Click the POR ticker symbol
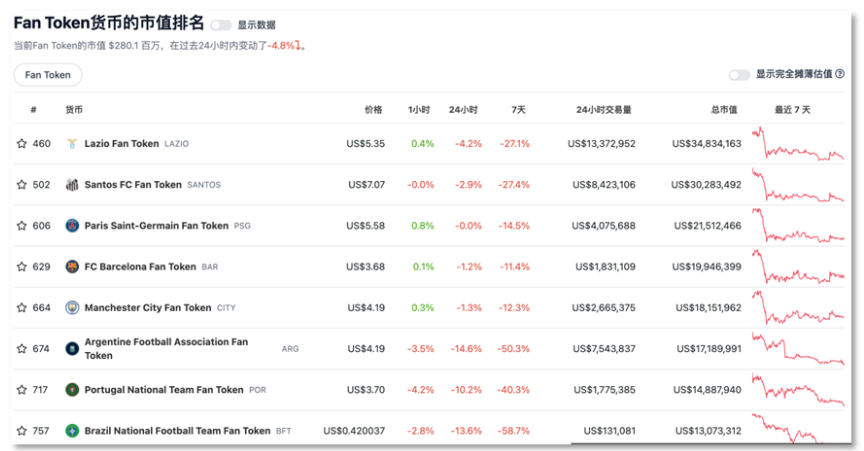Screen dimensions: 864x451 pyautogui.click(x=257, y=390)
